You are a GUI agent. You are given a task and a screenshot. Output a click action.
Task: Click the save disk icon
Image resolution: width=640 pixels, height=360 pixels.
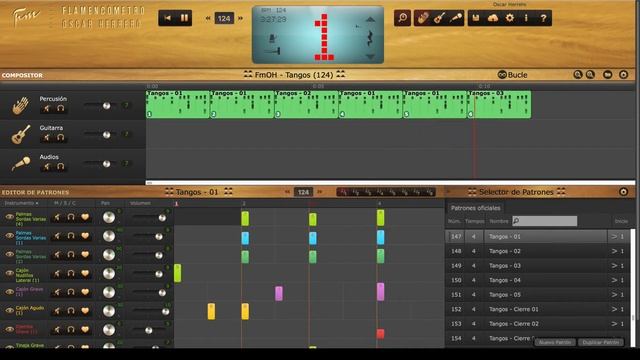476,18
